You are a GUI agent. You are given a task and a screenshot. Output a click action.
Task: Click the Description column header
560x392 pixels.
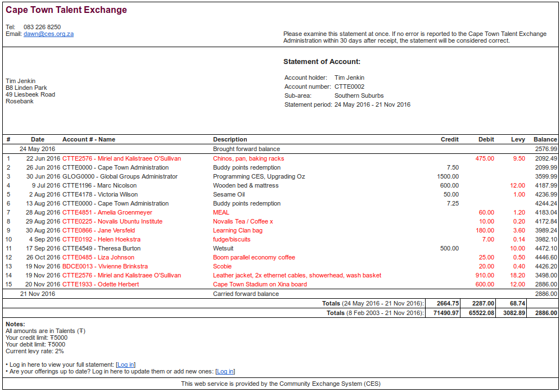(230, 139)
